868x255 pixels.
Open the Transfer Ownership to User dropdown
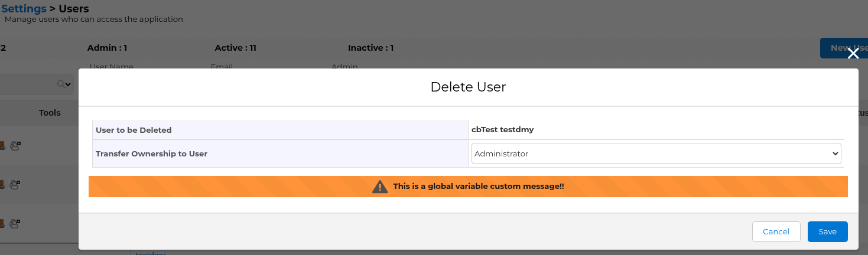click(x=656, y=153)
